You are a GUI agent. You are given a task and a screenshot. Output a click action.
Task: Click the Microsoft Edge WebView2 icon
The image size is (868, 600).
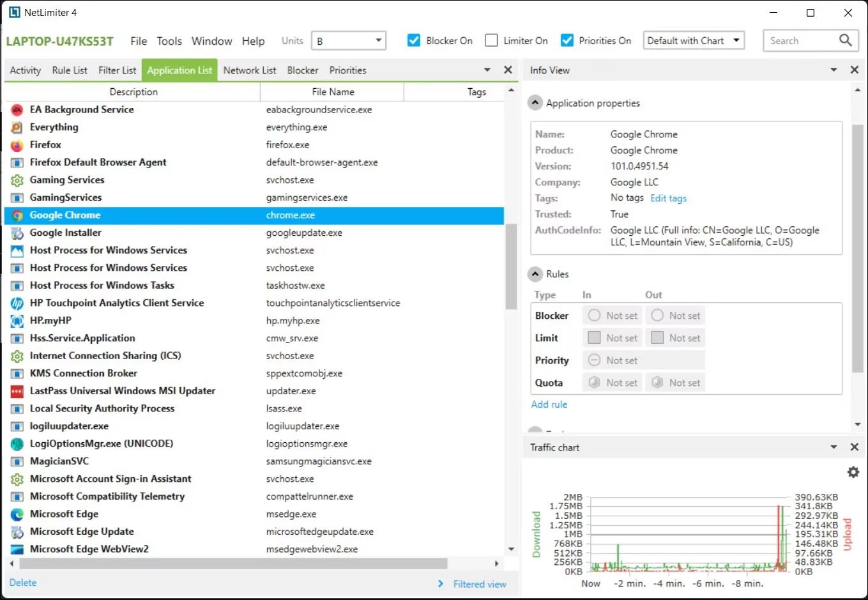coord(17,549)
